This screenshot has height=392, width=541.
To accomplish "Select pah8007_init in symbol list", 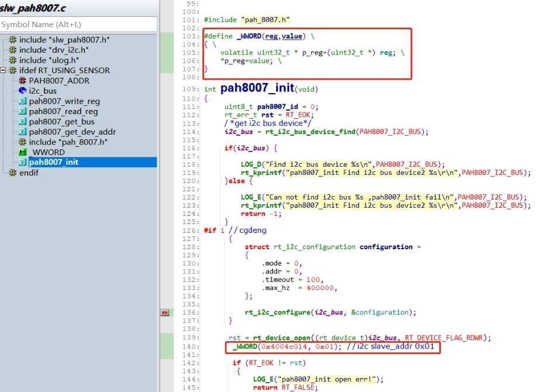I will tap(54, 162).
